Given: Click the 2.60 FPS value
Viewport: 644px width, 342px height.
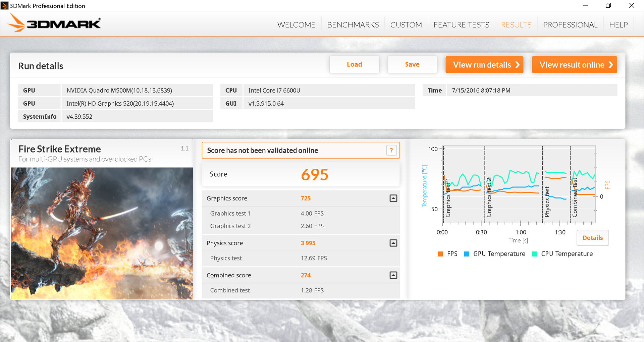Looking at the screenshot, I should pos(312,226).
